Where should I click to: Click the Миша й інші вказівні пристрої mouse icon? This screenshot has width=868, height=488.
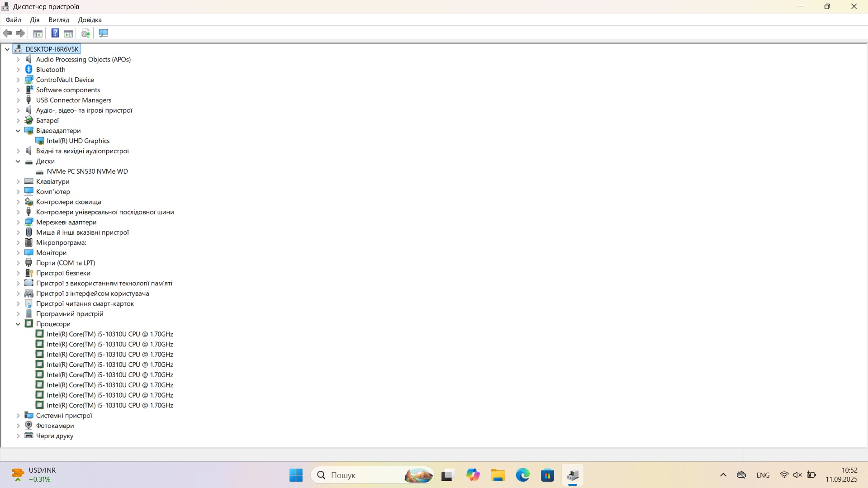(x=29, y=232)
